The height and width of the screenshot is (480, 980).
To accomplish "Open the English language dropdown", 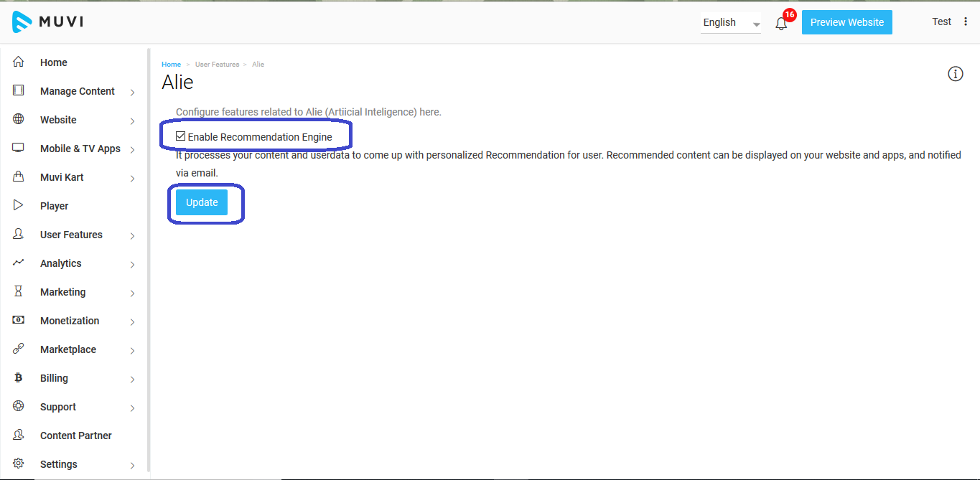I will click(731, 23).
